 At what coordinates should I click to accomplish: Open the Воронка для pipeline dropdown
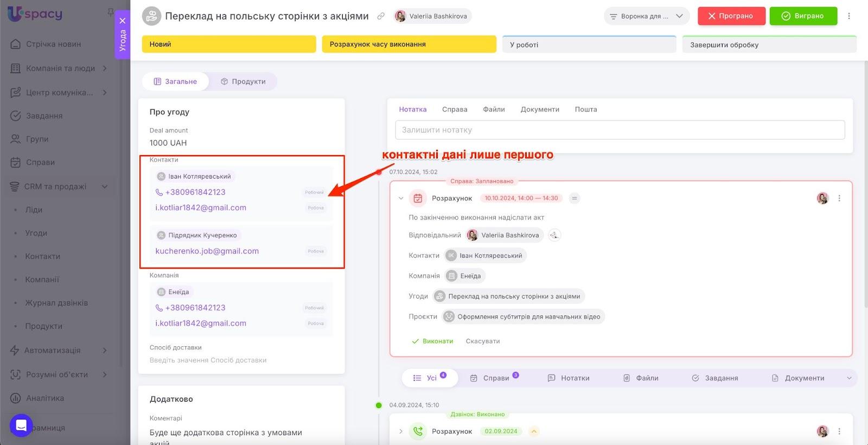(646, 16)
